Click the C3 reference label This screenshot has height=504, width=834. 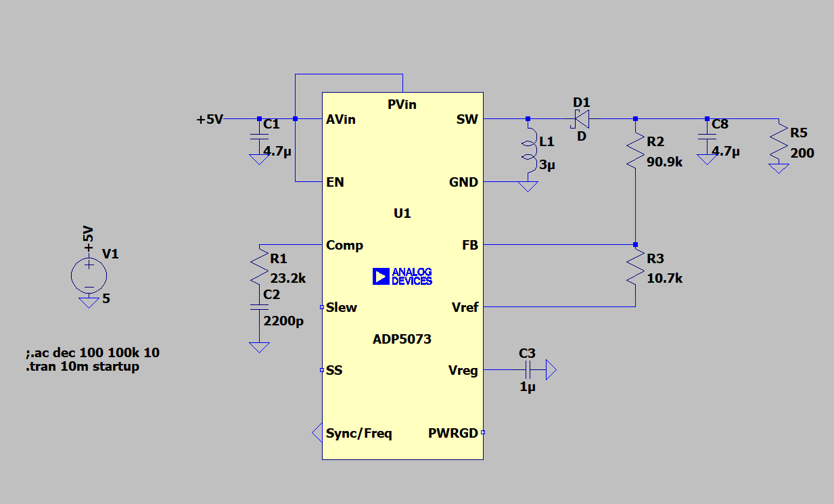click(527, 354)
